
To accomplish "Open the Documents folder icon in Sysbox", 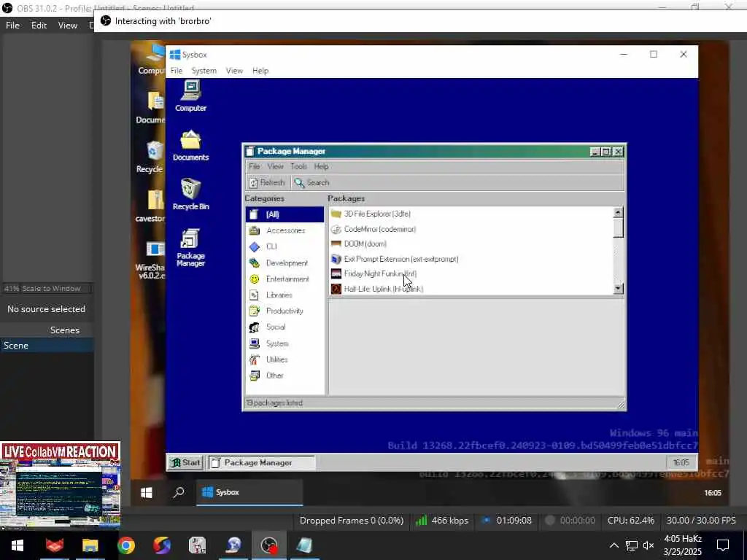I will coord(190,145).
